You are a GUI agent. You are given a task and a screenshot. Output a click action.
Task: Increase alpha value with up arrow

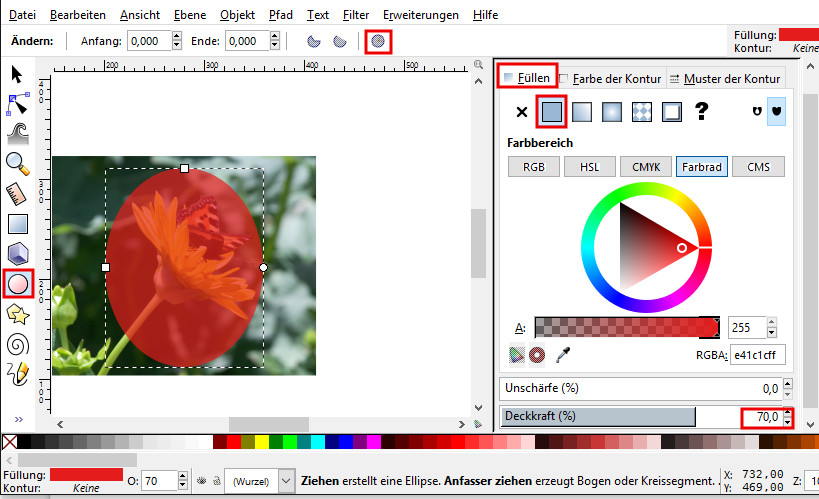pos(772,322)
